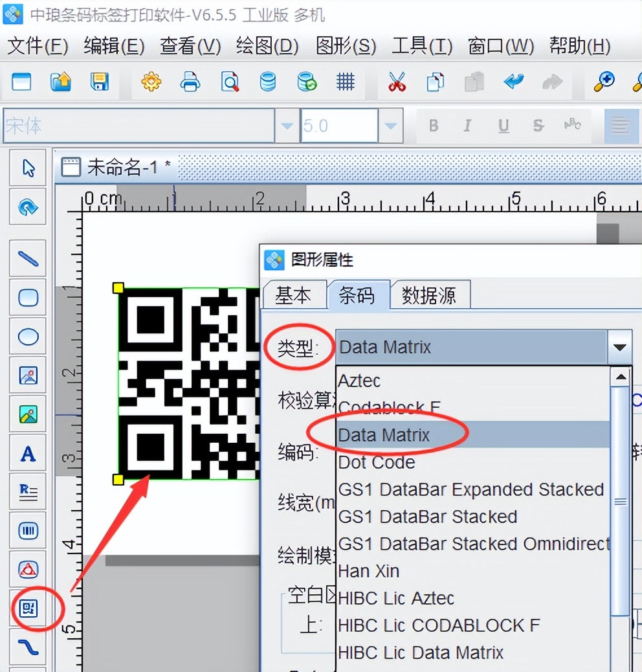642x672 pixels.
Task: Select the green landscape picture tool
Action: [x=28, y=414]
